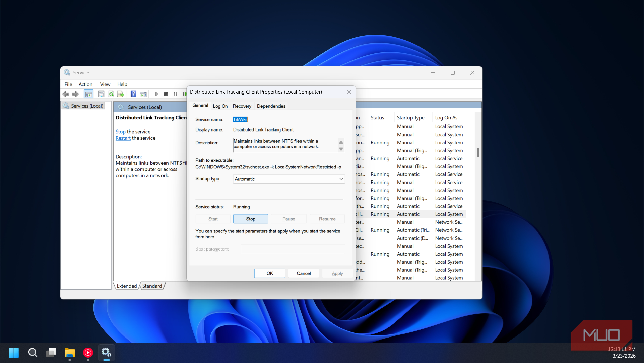The image size is (644, 363).
Task: Sort by Status column header
Action: [377, 118]
